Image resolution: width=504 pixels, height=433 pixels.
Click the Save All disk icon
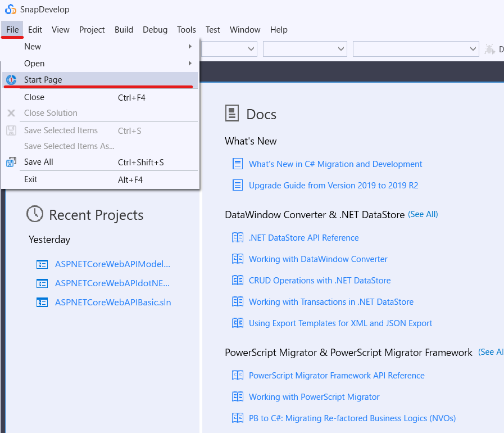point(11,162)
